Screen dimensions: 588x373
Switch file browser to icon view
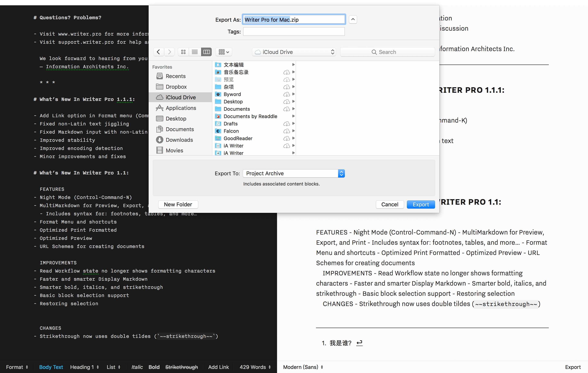[x=183, y=52]
